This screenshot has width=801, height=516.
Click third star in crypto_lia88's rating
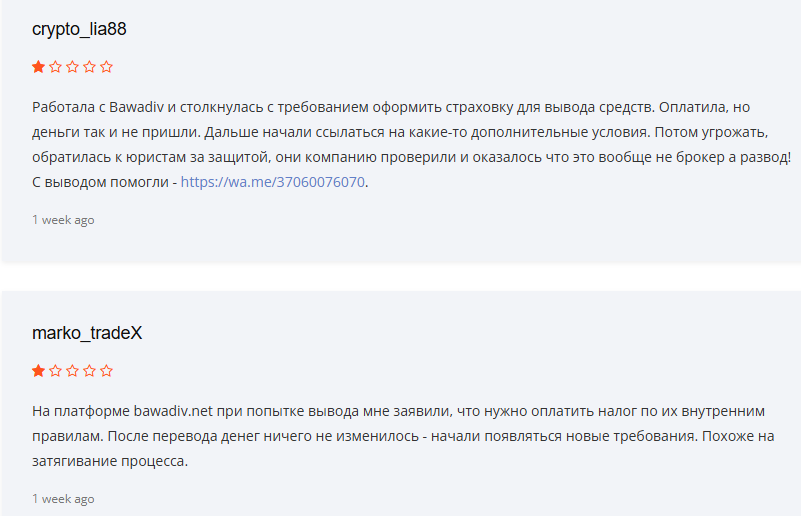click(72, 67)
